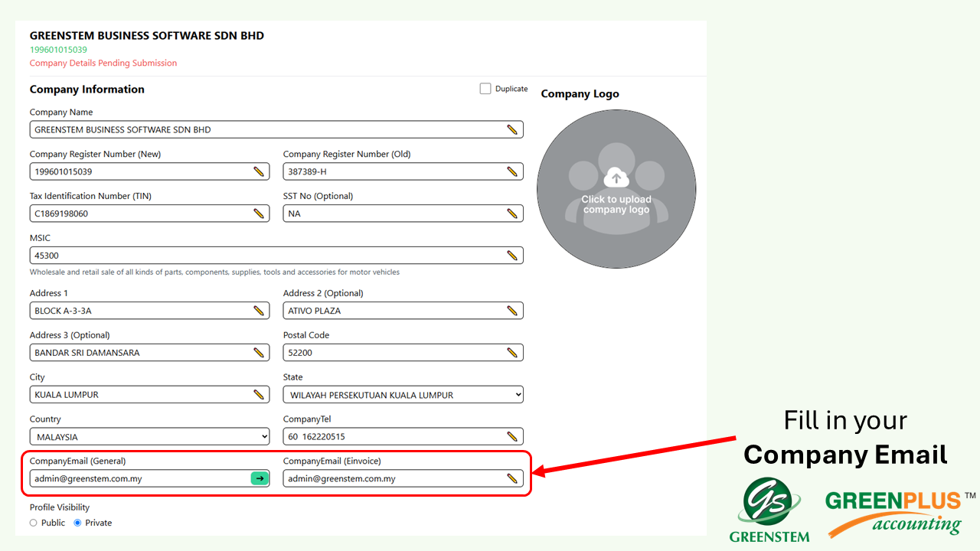This screenshot has width=980, height=551.
Task: Click the Address 2 input showing ATIVO PLAZA
Action: [x=403, y=311]
